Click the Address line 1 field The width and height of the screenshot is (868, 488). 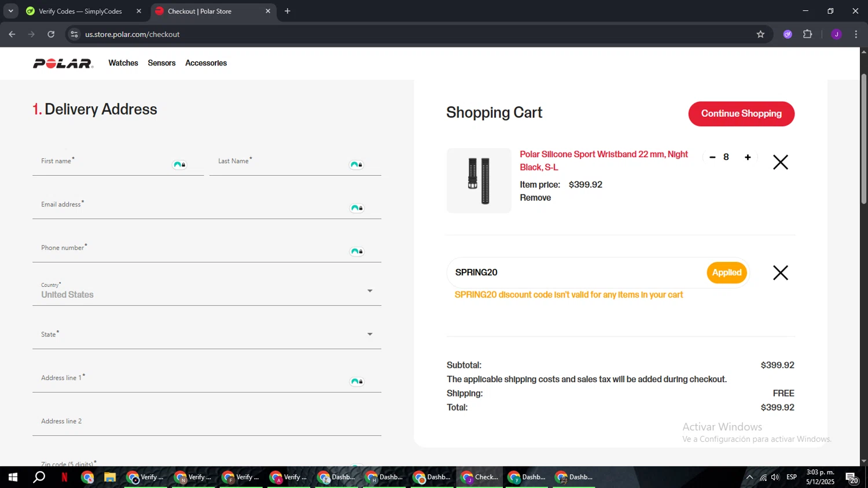click(207, 379)
